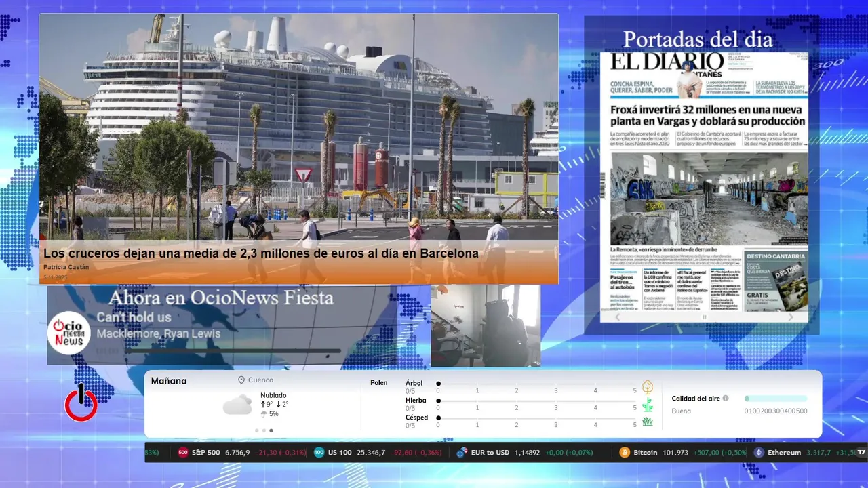Viewport: 868px width, 488px height.
Task: Click the 'Portadas del dia' heading
Action: tap(698, 39)
